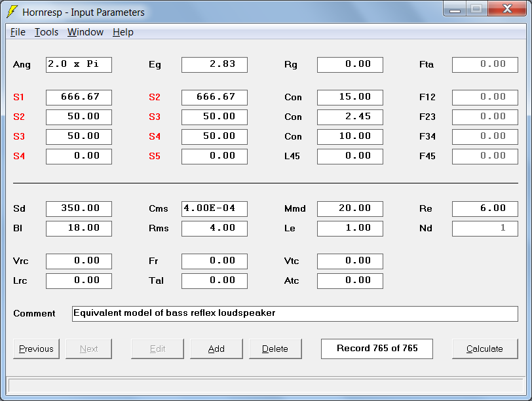Select the left-column S2 field showing 50.00
This screenshot has height=401, width=532.
(x=79, y=117)
